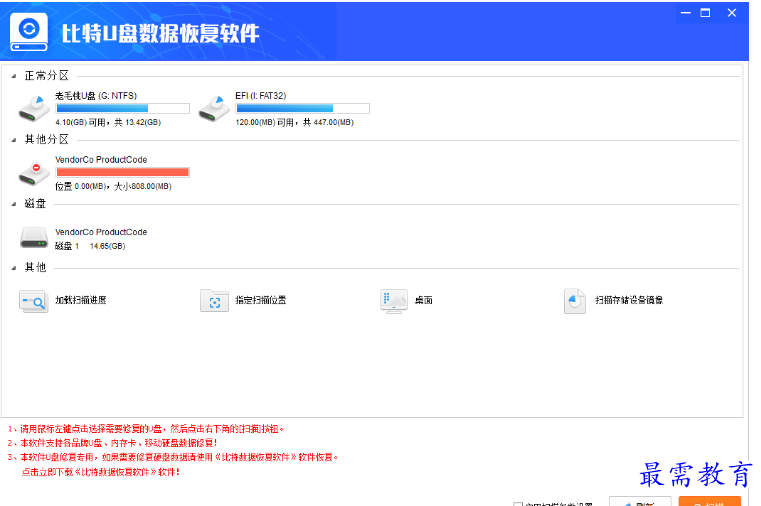761x506 pixels.
Task: Click the 磁盘 1 14.65(GB) text
Action: 90,246
